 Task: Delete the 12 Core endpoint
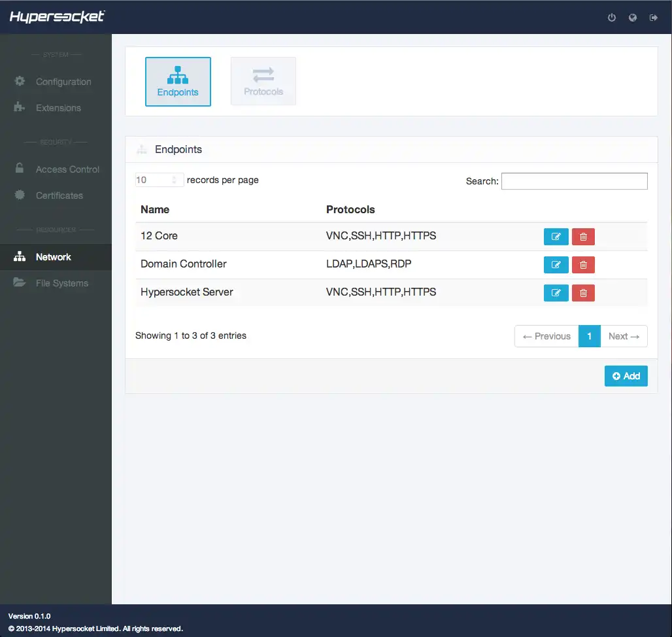click(x=583, y=237)
